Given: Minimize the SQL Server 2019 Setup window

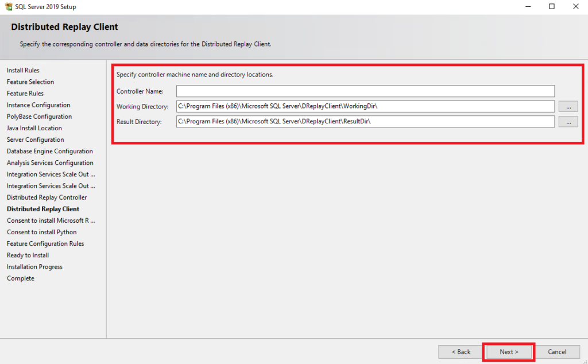Looking at the screenshot, I should (528, 6).
